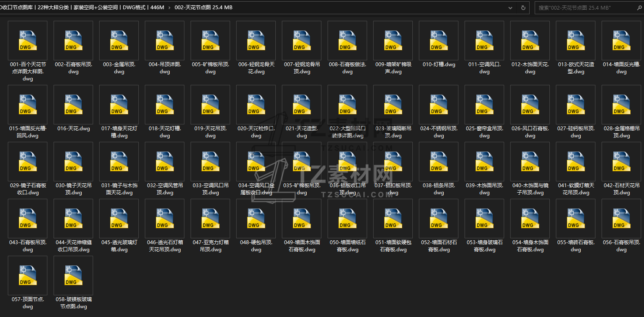Click the 030-镜子天花吊顶 DWG icon

(x=73, y=162)
